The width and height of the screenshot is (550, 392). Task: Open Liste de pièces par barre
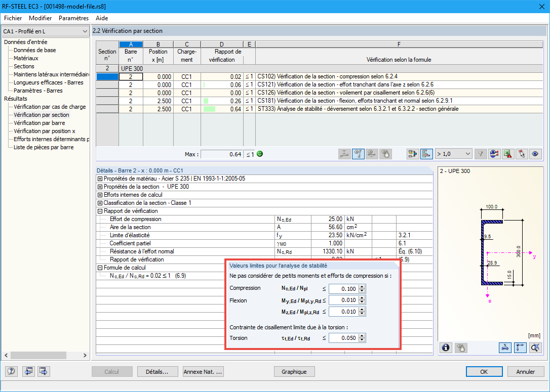44,147
